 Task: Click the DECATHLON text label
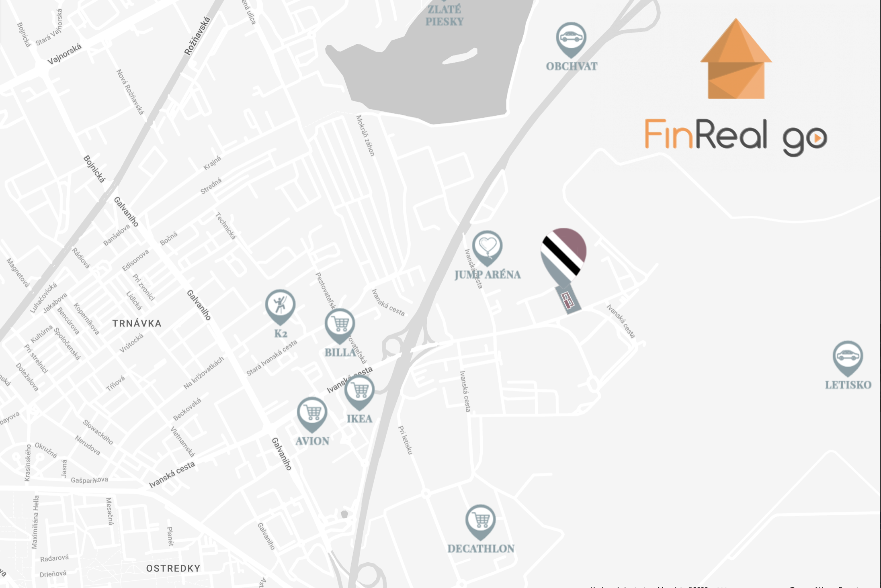click(481, 549)
